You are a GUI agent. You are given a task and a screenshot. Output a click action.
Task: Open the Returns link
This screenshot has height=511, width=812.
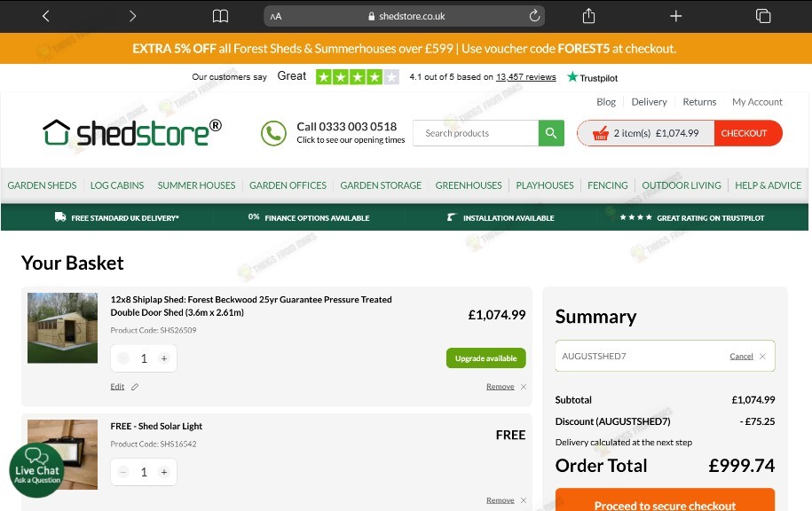pyautogui.click(x=699, y=102)
